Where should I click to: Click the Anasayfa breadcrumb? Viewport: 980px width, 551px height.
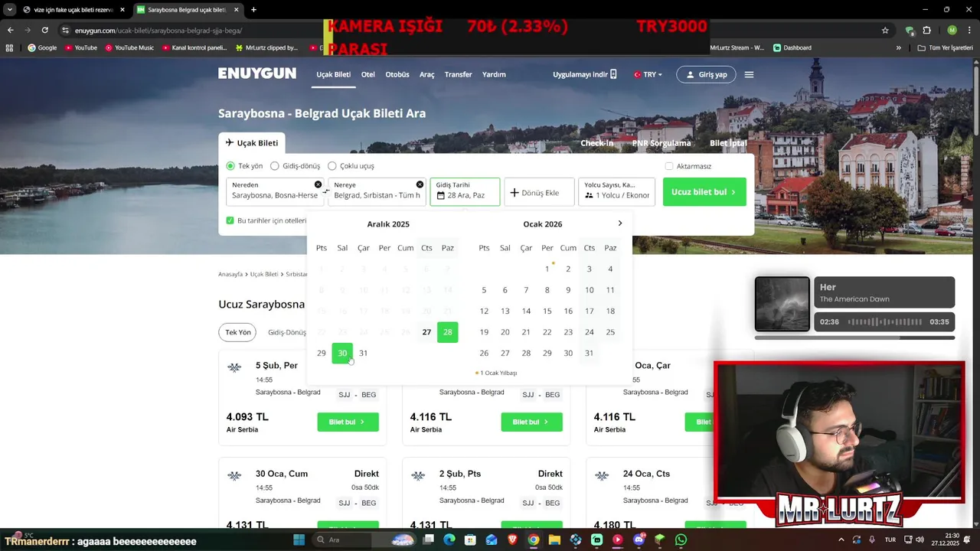(x=230, y=274)
